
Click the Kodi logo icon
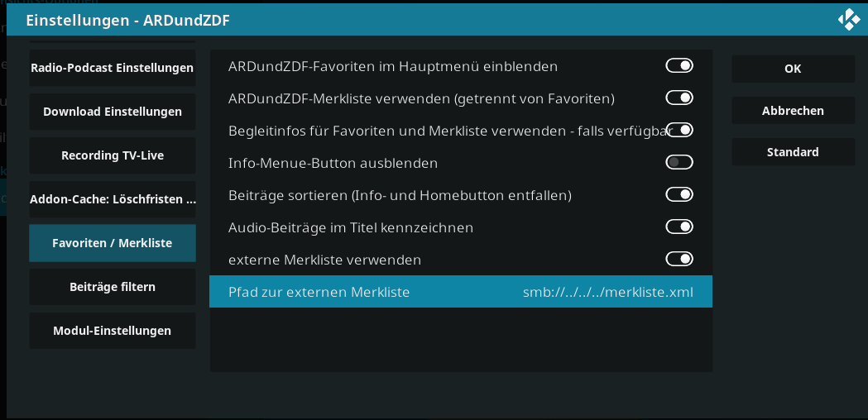849,21
